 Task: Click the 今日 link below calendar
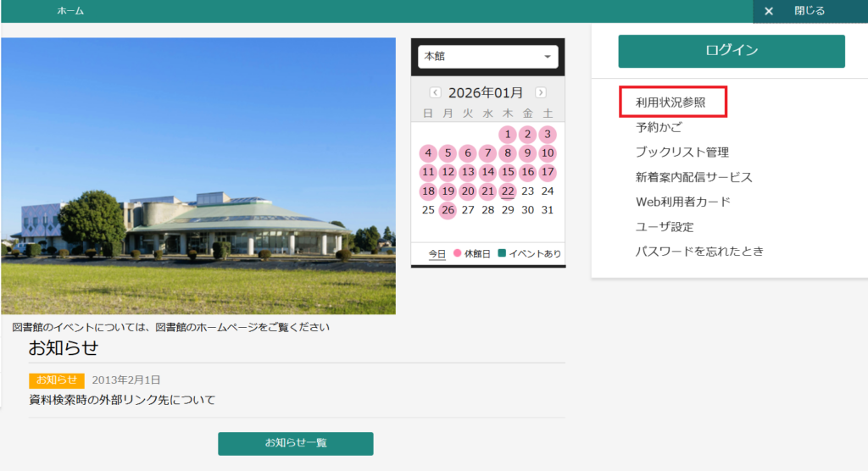coord(437,254)
